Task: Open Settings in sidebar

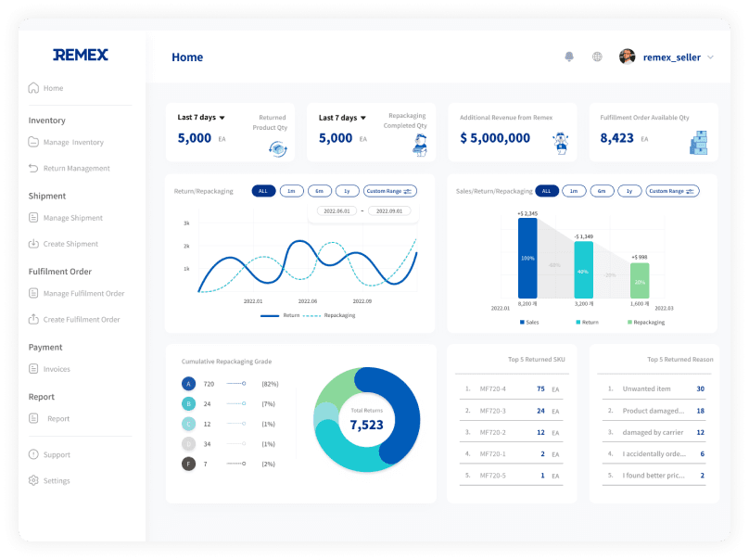Action: point(57,480)
